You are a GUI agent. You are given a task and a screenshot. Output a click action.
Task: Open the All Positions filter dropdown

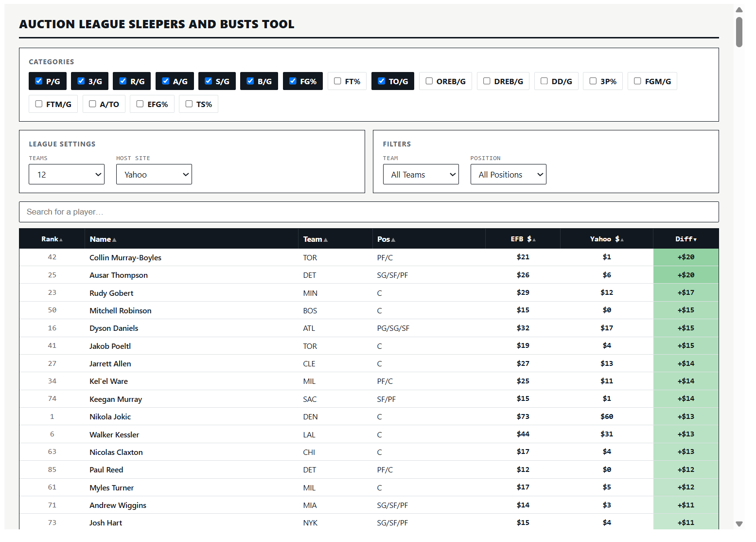click(x=509, y=174)
